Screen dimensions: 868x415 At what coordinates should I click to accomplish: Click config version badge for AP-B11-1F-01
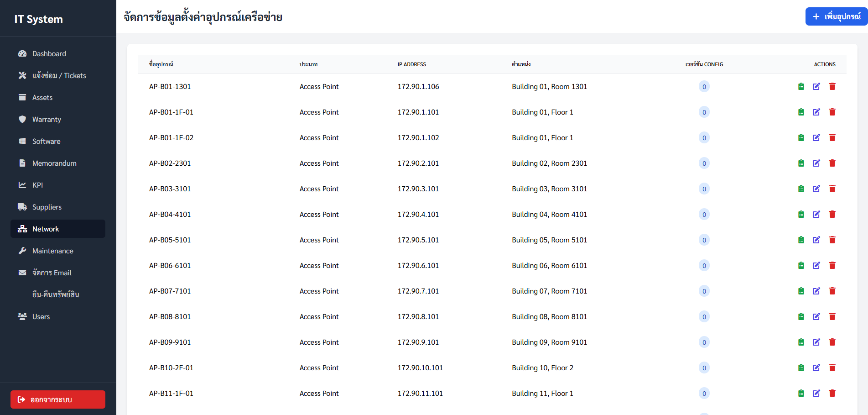[x=704, y=393]
